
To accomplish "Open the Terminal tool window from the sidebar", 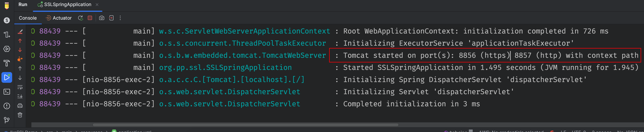I will [7, 92].
